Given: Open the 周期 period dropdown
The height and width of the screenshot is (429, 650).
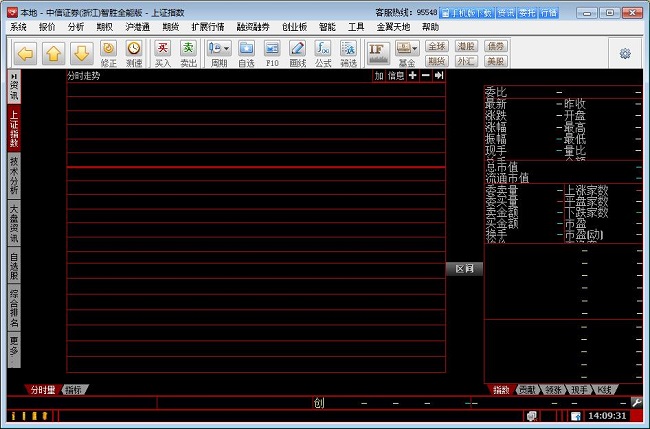Looking at the screenshot, I should [x=219, y=53].
